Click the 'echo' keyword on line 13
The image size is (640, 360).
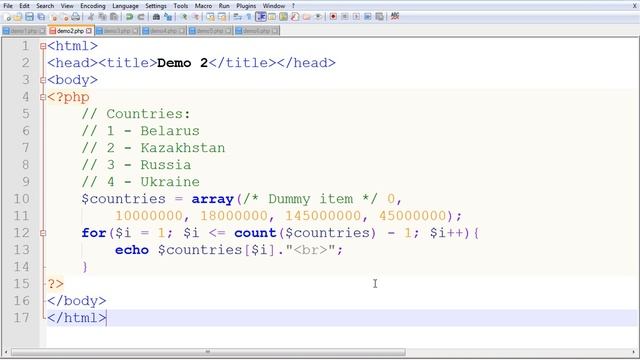131,250
